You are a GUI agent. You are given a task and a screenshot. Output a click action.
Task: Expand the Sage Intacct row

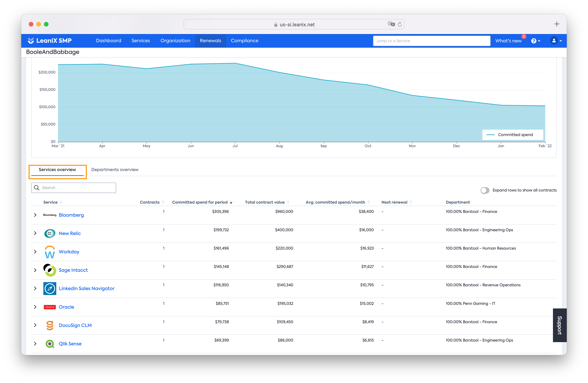35,270
